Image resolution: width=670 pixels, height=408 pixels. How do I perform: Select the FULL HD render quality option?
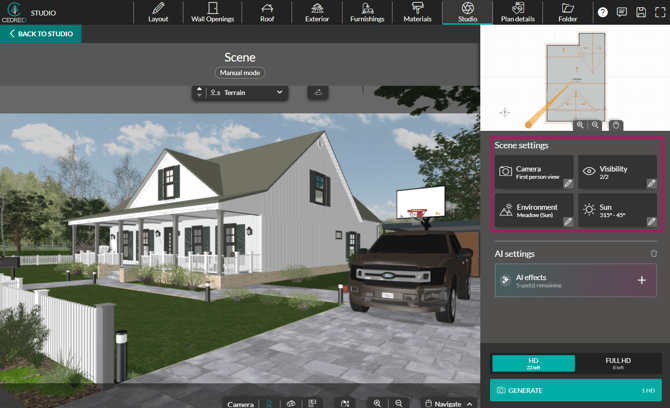coord(618,363)
